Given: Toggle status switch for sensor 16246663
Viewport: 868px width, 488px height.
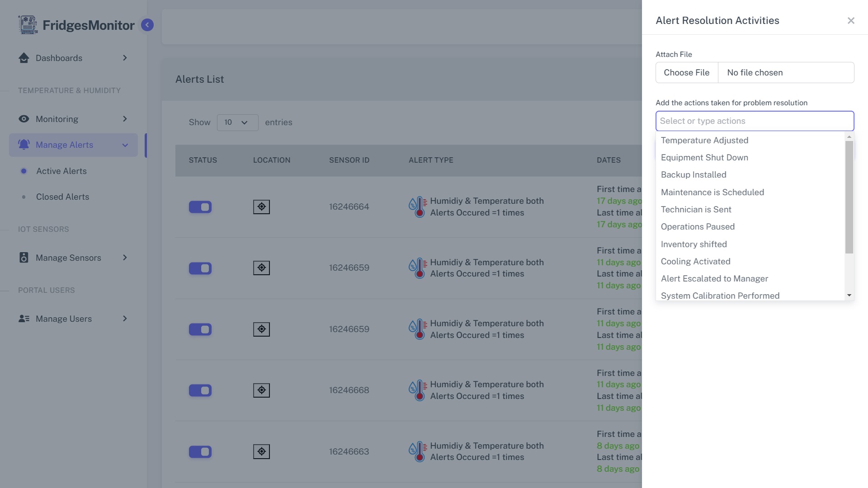Looking at the screenshot, I should (200, 451).
